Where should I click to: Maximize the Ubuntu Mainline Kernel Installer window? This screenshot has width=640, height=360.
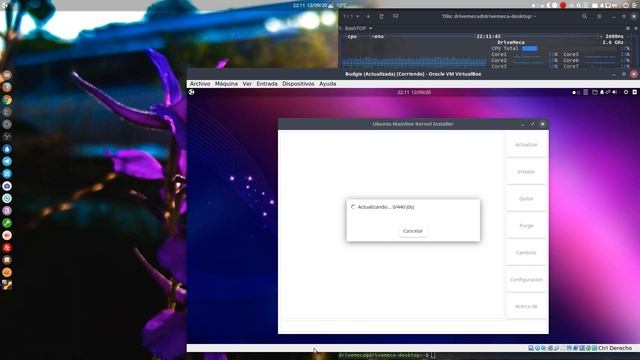point(532,124)
